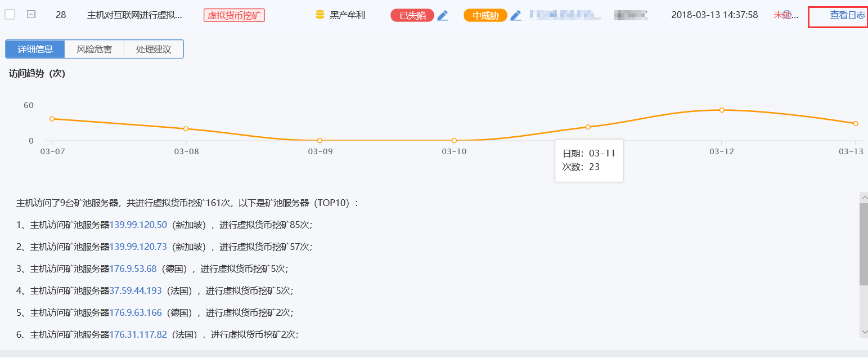Switch to the 风险危害 tab

(x=94, y=49)
